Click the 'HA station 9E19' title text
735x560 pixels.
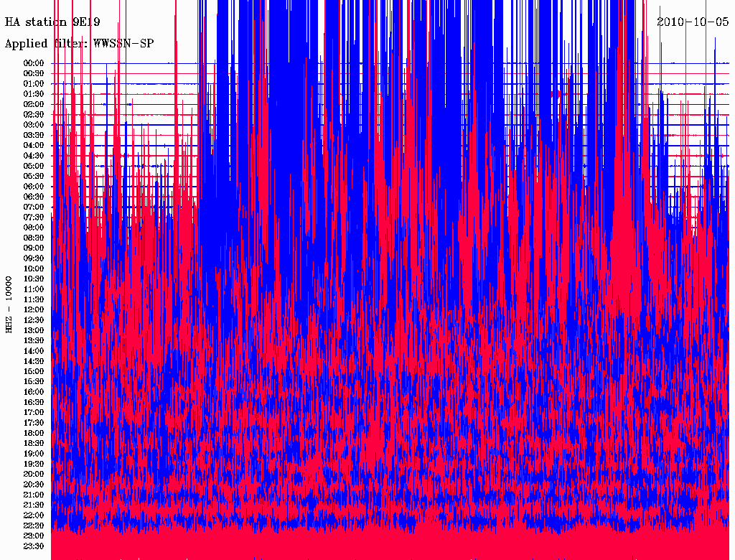pos(52,22)
